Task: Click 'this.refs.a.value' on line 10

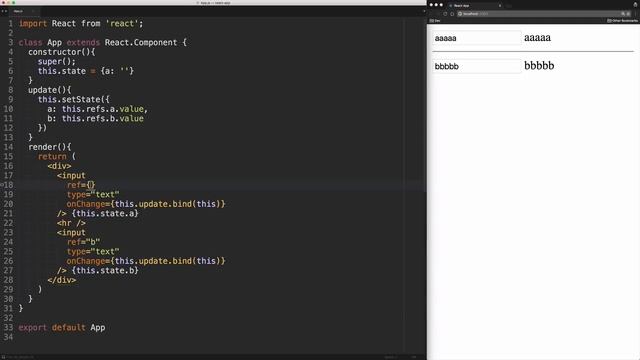Action: [x=103, y=109]
